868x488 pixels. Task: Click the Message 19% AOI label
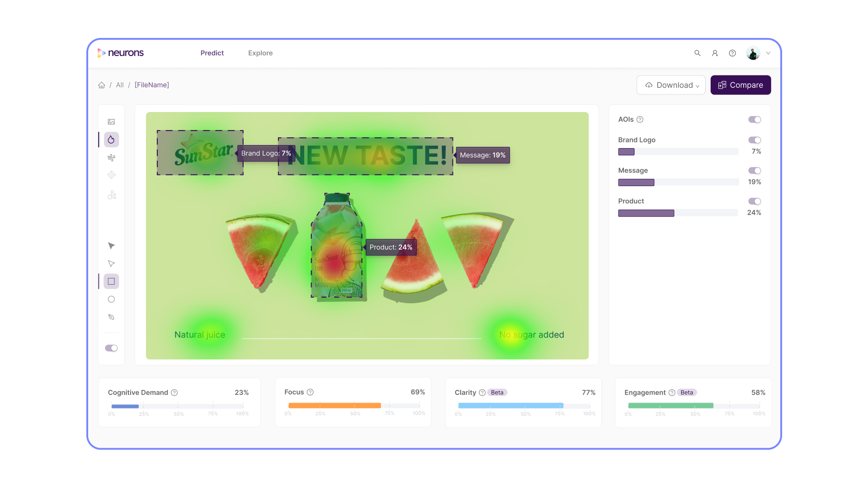pos(482,155)
